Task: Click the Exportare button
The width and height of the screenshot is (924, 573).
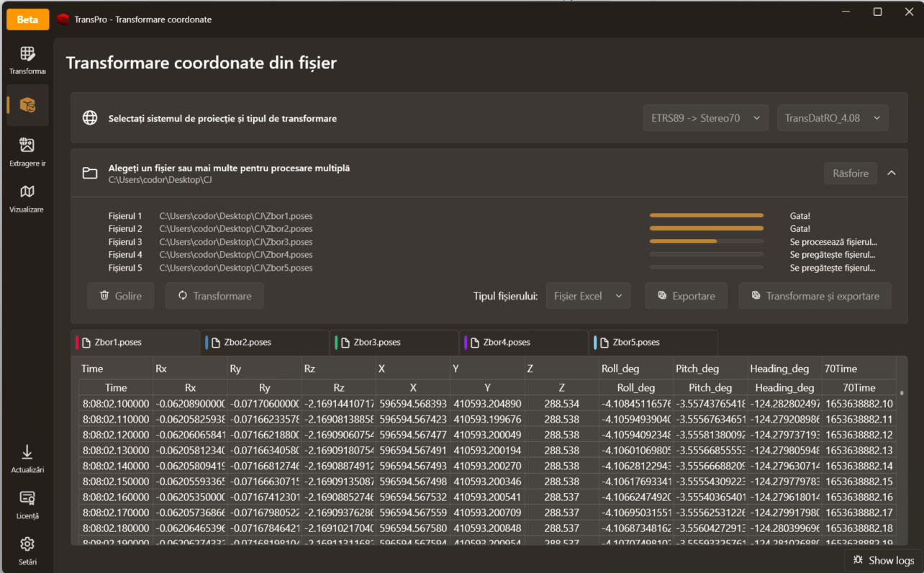Action: coord(686,296)
